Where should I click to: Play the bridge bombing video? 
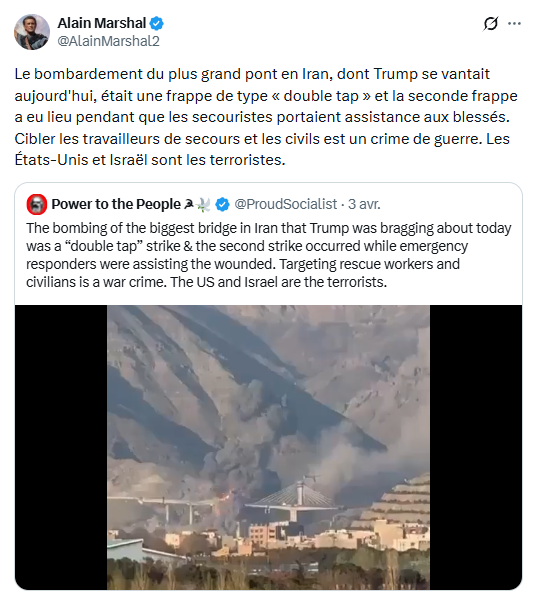[268, 447]
